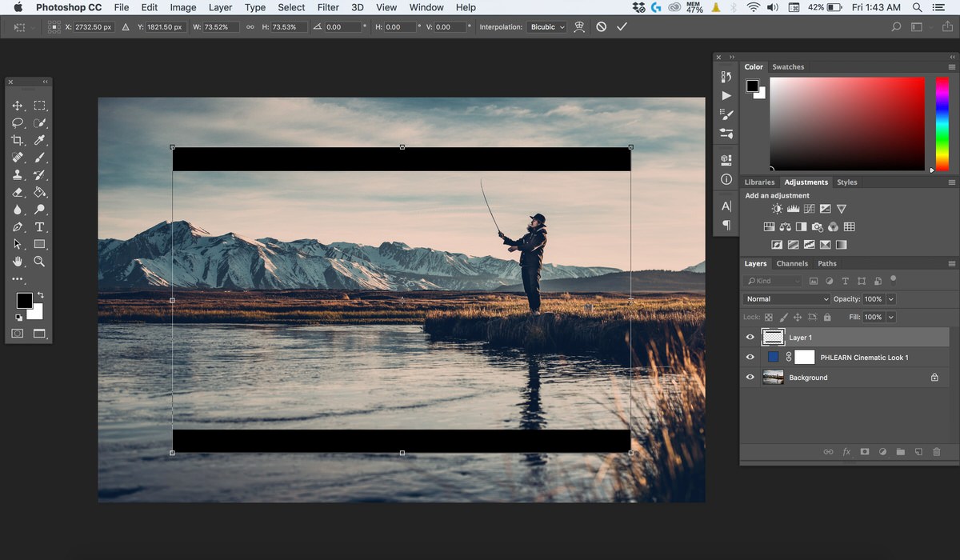This screenshot has width=960, height=560.
Task: Reset default foreground and background colors
Action: tap(18, 317)
